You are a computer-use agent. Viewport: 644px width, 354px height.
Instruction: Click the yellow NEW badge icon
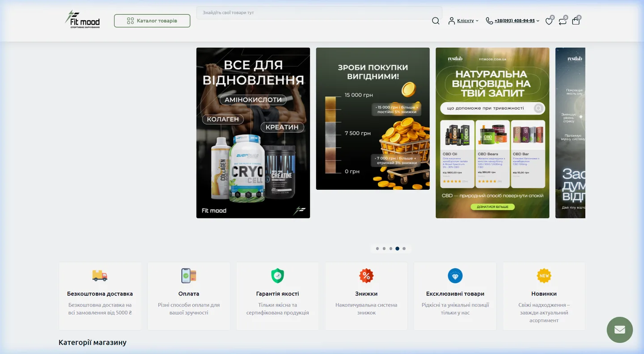[x=544, y=276]
